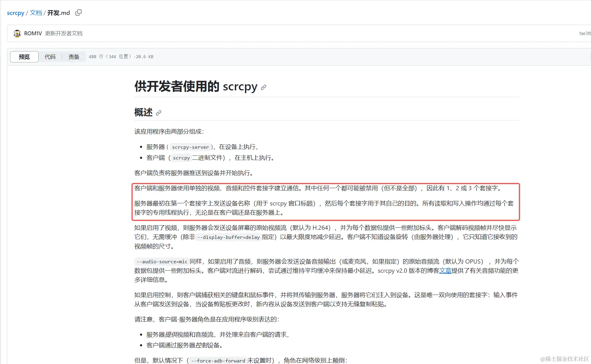The width and height of the screenshot is (591, 364).
Task: Switch to the 代码 tab
Action: (x=50, y=57)
